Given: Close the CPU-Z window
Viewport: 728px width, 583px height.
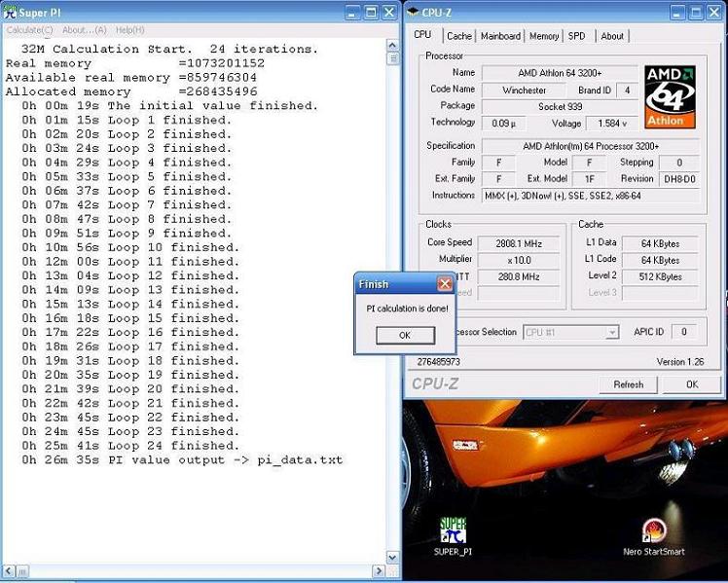Looking at the screenshot, I should (x=714, y=13).
